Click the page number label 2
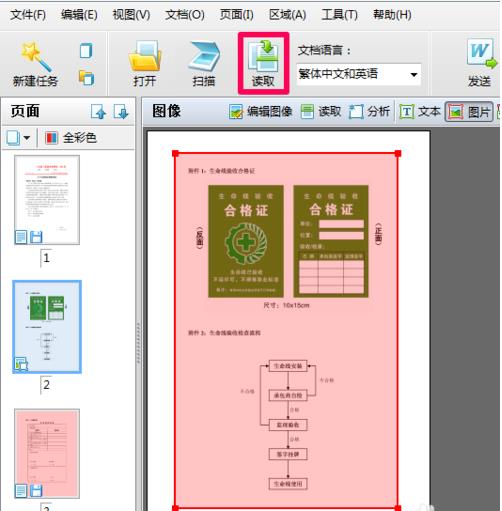Image resolution: width=502 pixels, height=511 pixels. click(47, 385)
